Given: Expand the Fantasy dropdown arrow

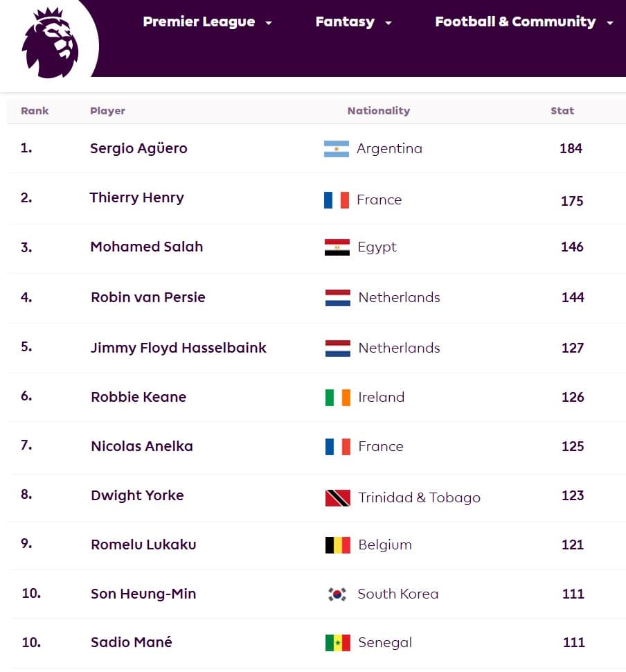Looking at the screenshot, I should pos(388,23).
